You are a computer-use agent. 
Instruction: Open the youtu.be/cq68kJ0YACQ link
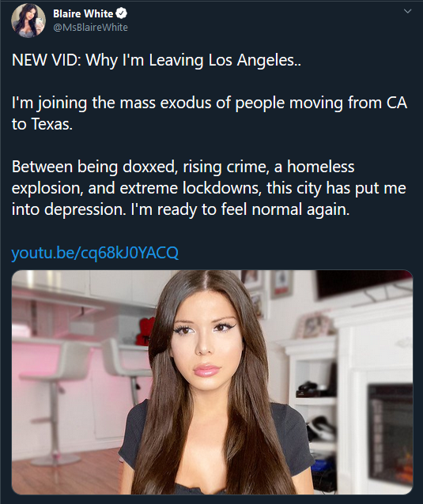click(x=95, y=253)
